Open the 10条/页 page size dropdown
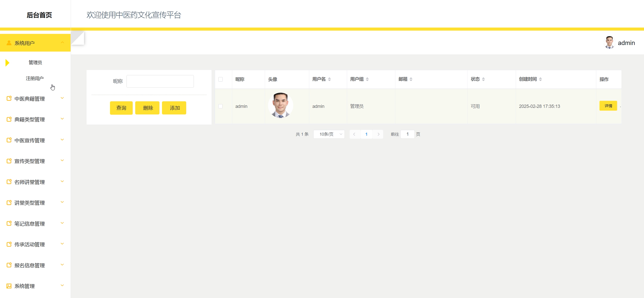The height and width of the screenshot is (298, 644). point(329,134)
